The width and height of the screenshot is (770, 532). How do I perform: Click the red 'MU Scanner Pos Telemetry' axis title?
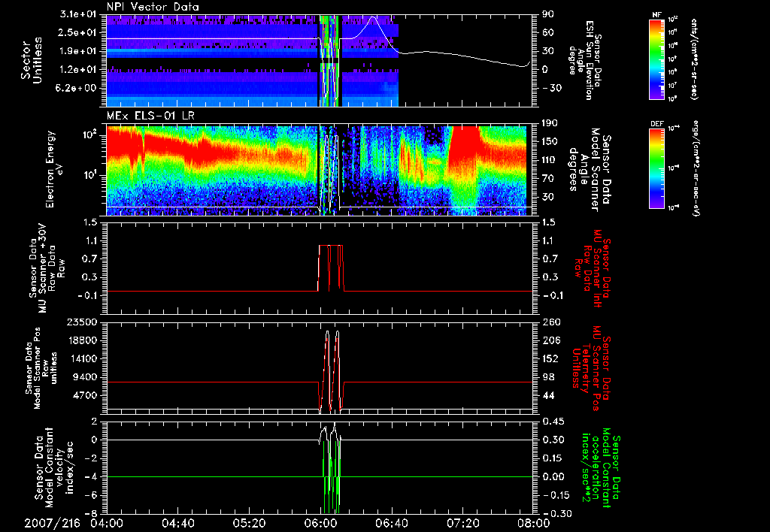click(x=590, y=368)
